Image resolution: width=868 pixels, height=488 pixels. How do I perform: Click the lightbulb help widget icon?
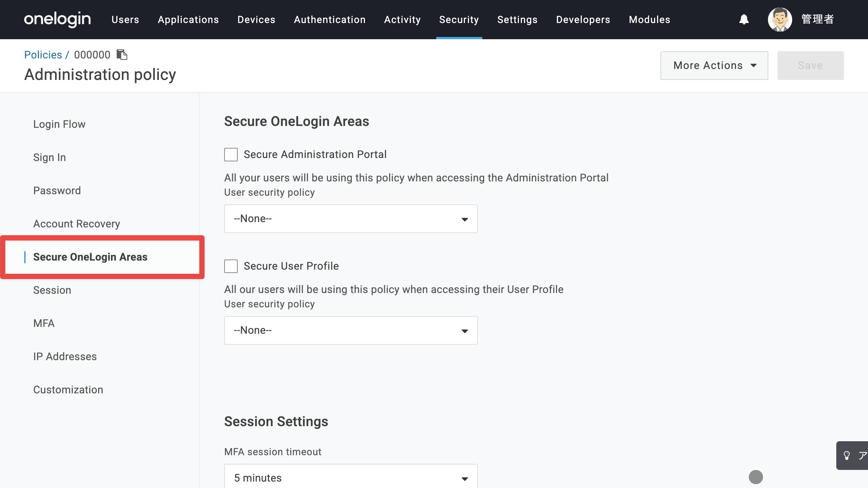point(847,456)
